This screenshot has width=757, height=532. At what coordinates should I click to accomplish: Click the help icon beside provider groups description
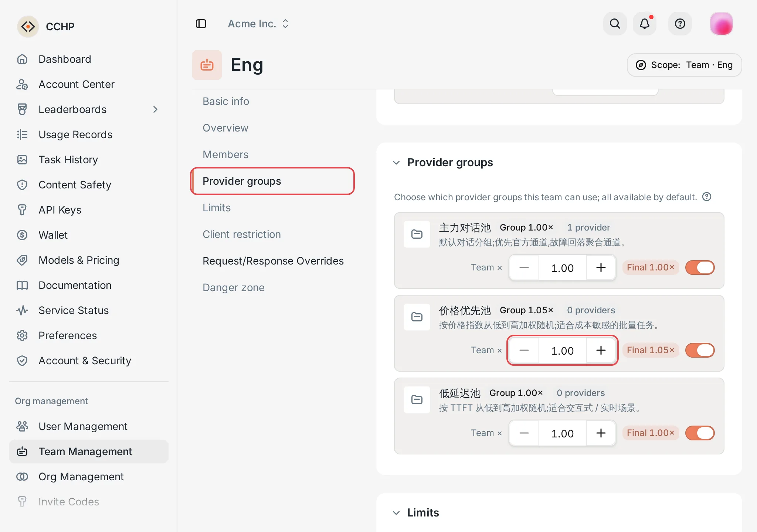point(707,197)
